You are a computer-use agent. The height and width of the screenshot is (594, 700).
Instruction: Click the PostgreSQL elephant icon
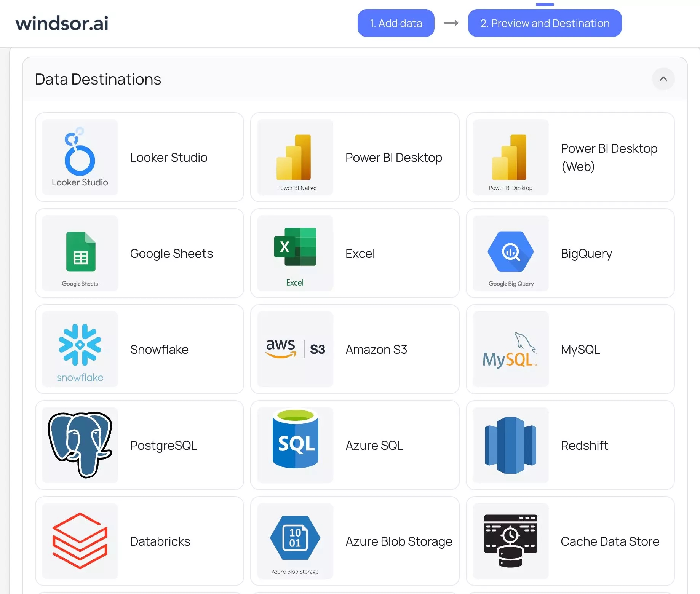coord(80,445)
